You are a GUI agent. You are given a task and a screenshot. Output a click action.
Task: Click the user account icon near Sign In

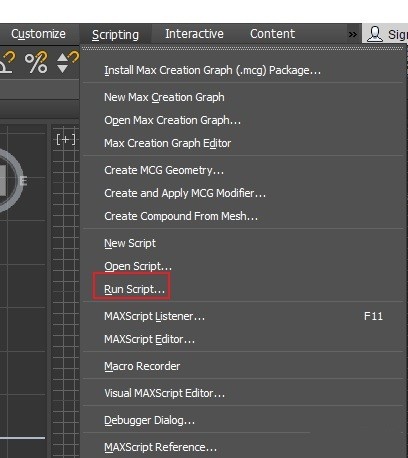tap(375, 34)
